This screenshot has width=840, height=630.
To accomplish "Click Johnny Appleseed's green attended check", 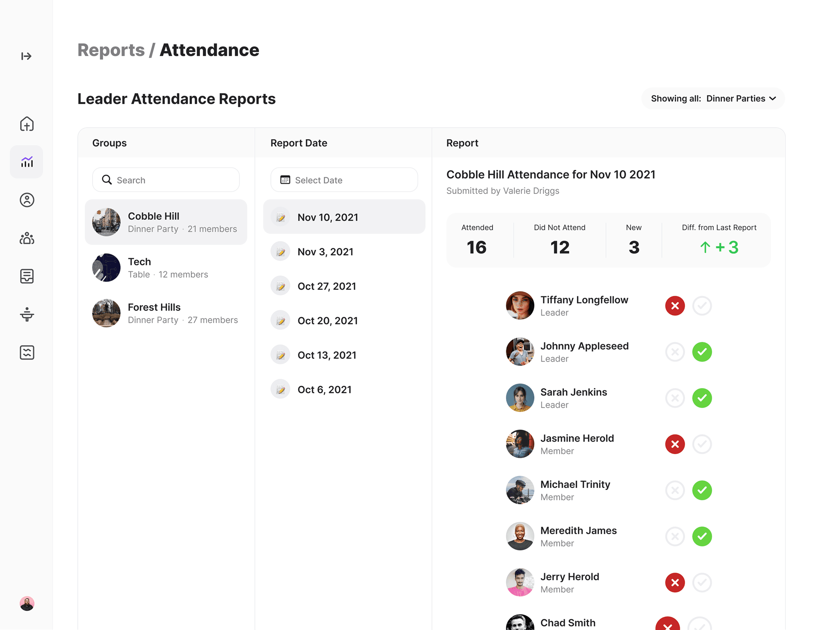I will pyautogui.click(x=702, y=352).
